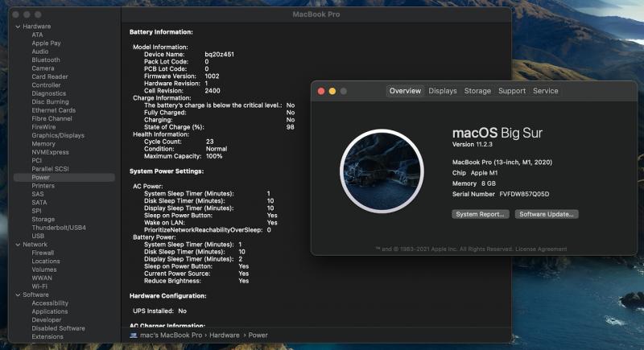This screenshot has height=350, width=644.
Task: Select Accessibility under Software
Action: click(50, 303)
